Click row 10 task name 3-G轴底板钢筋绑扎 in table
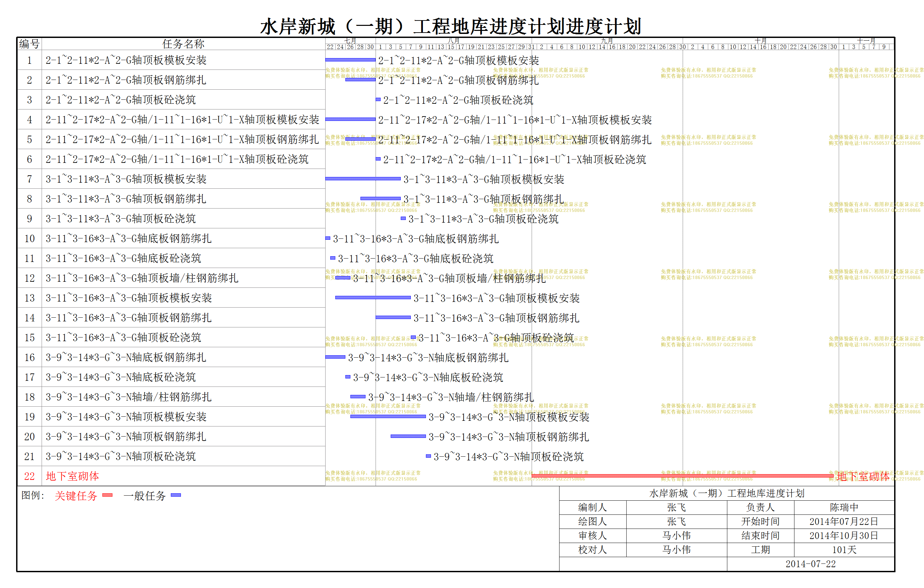924x588 pixels. point(129,238)
